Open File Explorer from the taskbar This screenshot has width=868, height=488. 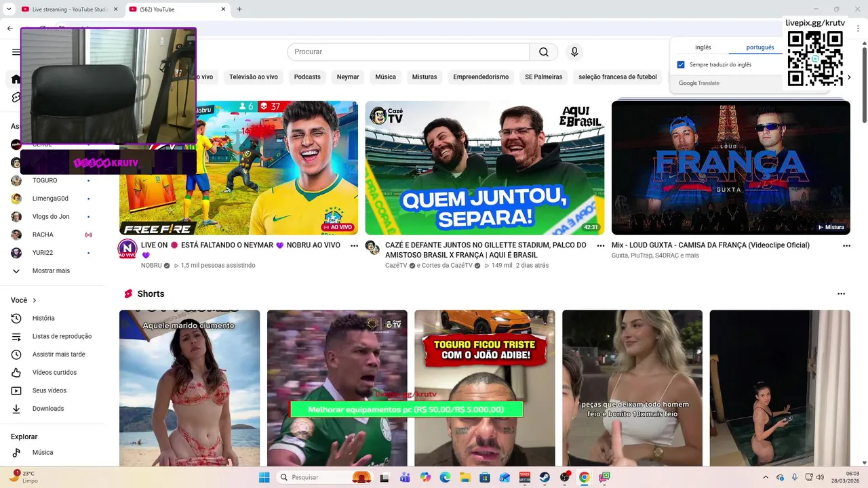coord(465,477)
